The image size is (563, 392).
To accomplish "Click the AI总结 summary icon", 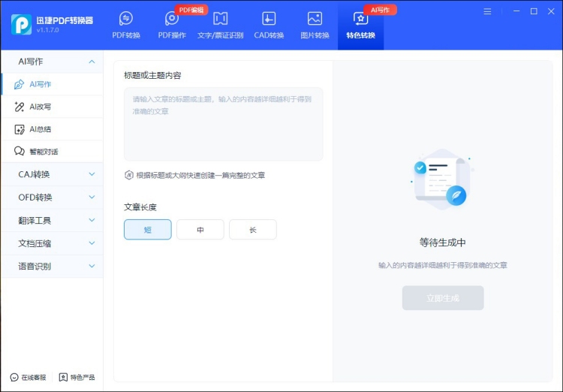I will [x=19, y=129].
